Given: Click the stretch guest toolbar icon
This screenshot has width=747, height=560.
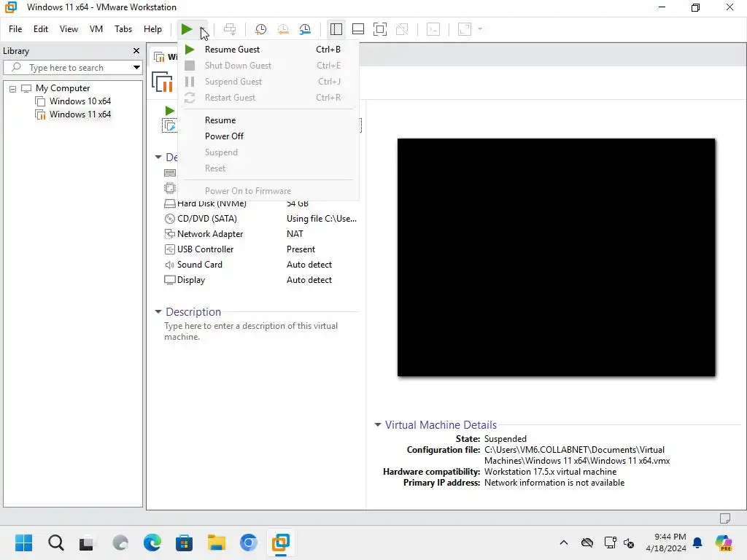Looking at the screenshot, I should coord(465,29).
